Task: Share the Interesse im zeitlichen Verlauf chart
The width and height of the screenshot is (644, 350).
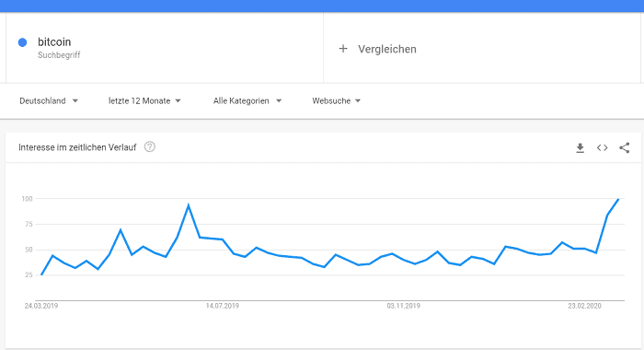Action: pyautogui.click(x=625, y=147)
